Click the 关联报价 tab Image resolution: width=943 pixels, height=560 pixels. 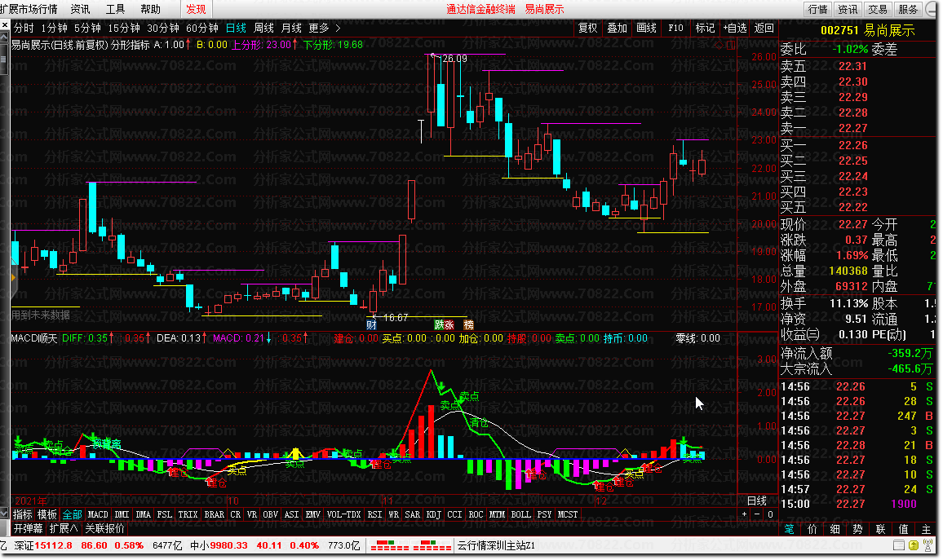point(104,529)
